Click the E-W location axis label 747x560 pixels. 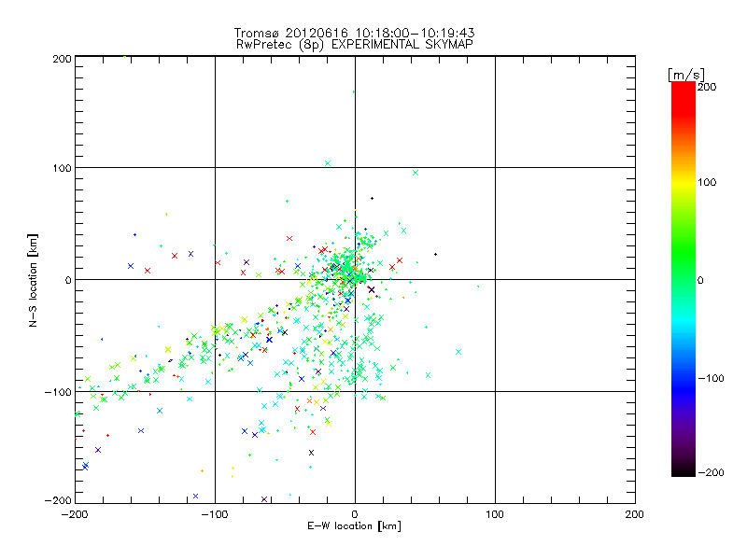pos(354,526)
